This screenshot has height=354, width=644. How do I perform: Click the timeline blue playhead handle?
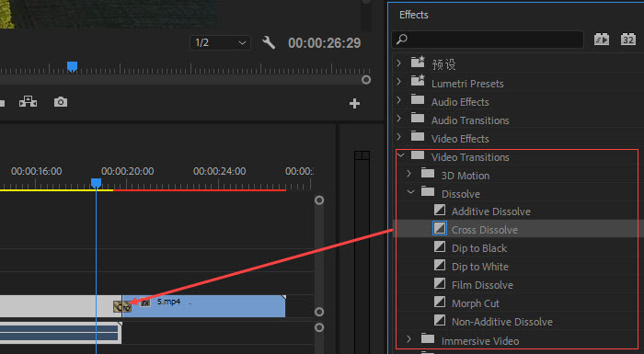click(96, 183)
